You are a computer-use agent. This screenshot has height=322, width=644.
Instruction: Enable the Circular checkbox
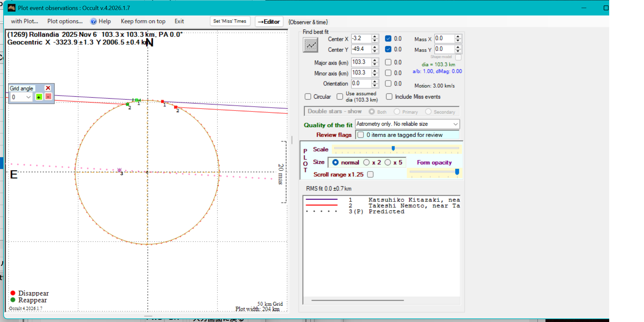308,97
